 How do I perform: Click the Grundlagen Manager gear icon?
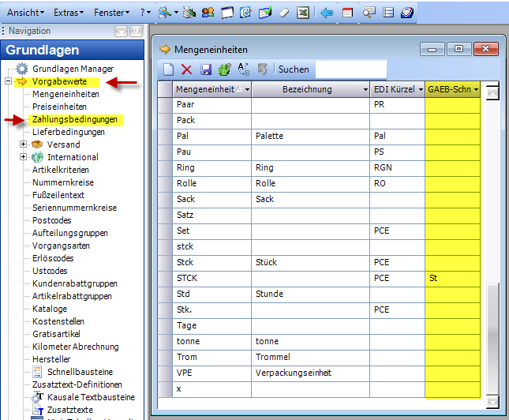(22, 69)
